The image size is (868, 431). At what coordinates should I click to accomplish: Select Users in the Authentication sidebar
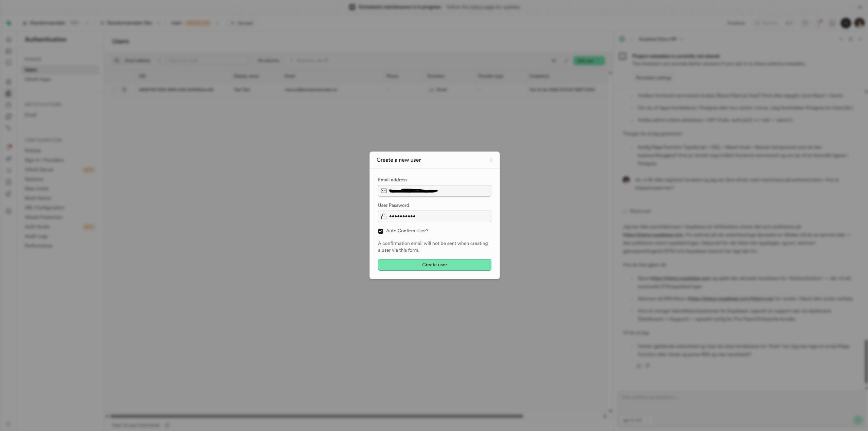point(31,70)
